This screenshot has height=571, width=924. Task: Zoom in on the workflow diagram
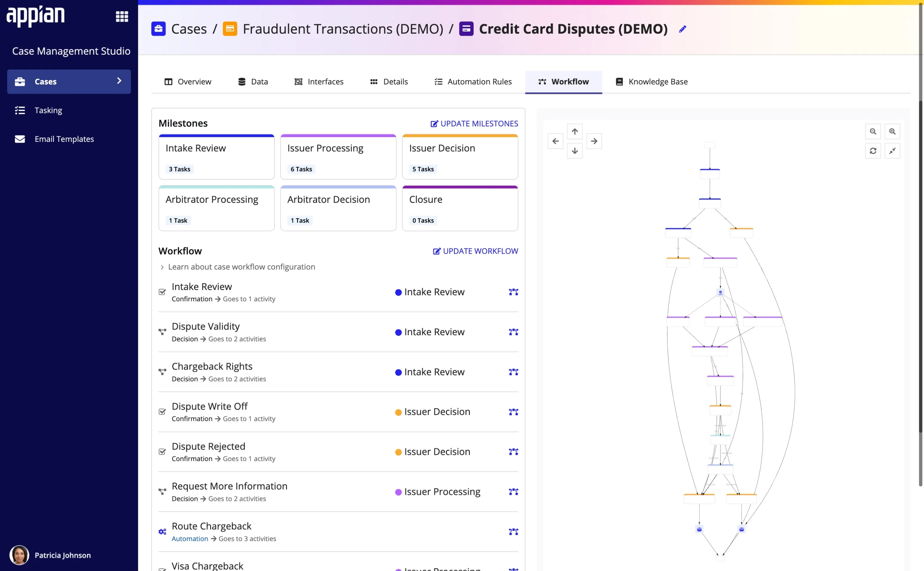tap(893, 131)
